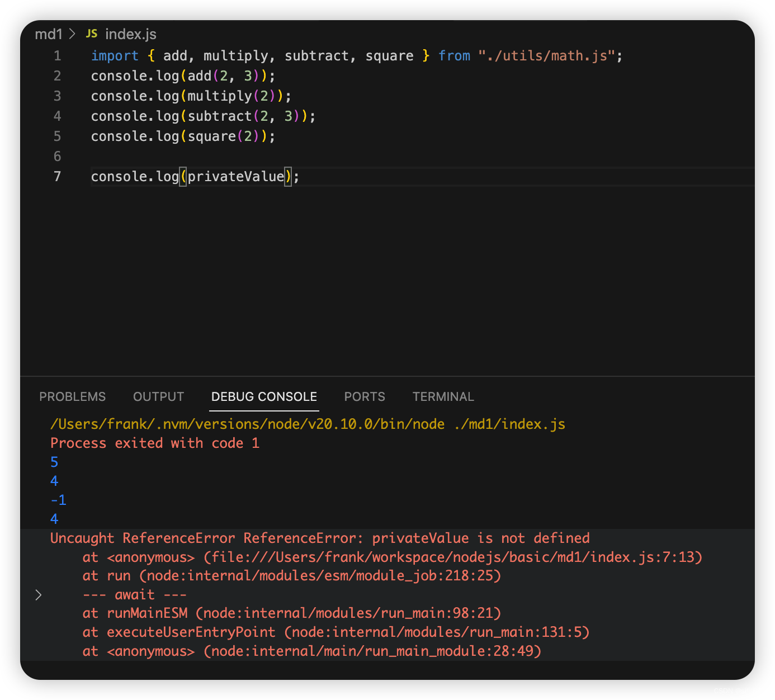This screenshot has width=775, height=700.
Task: Switch to the PROBLEMS tab
Action: coord(73,396)
